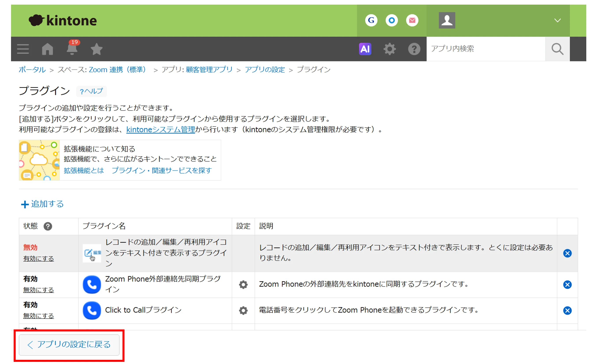Remove the Zoom Phone sync plugin
The image size is (593, 364).
[567, 285]
